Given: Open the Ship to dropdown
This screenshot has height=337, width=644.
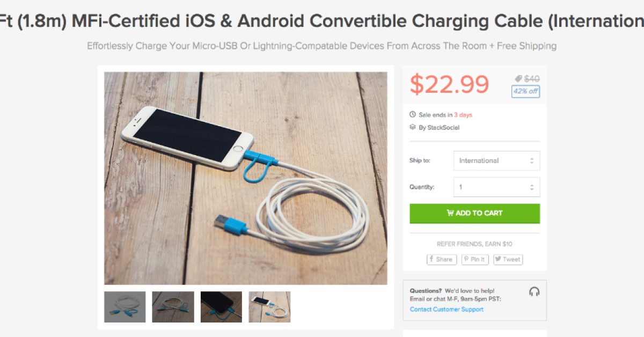Looking at the screenshot, I should point(496,160).
